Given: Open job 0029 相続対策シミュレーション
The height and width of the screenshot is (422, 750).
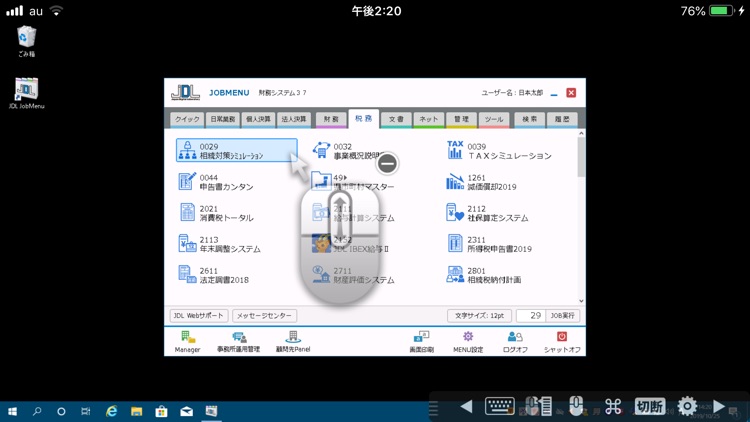Looking at the screenshot, I should coord(236,150).
